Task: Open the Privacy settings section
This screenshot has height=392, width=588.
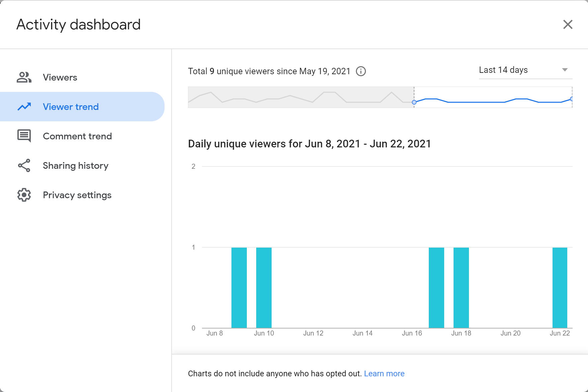Action: (x=77, y=195)
